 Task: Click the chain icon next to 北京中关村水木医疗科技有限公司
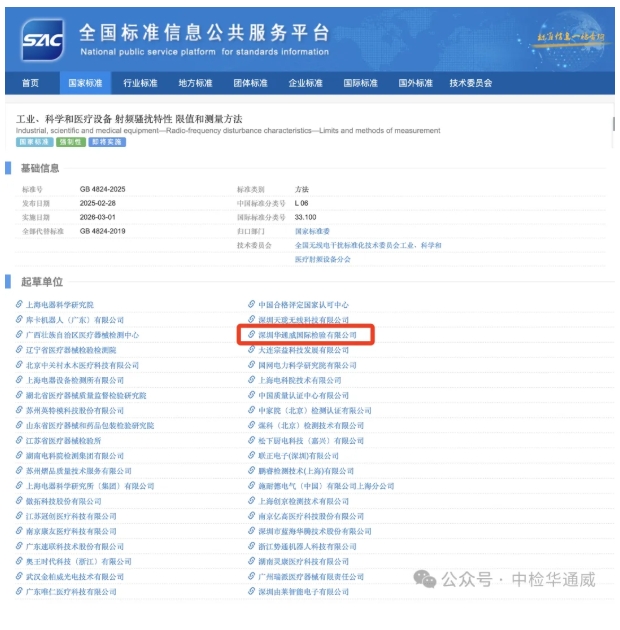coord(19,365)
